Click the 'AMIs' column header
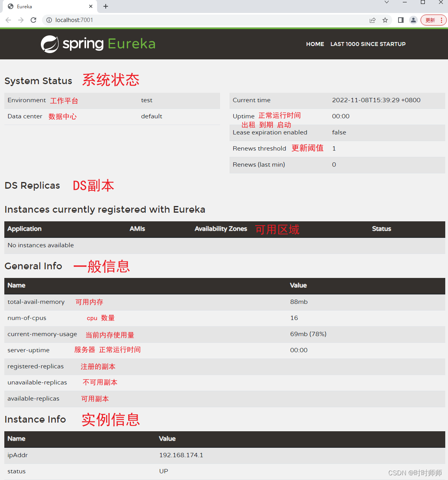 click(x=137, y=229)
